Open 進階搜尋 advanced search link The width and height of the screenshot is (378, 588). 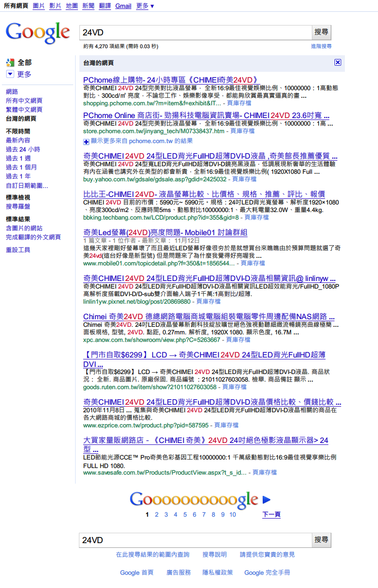(x=321, y=46)
